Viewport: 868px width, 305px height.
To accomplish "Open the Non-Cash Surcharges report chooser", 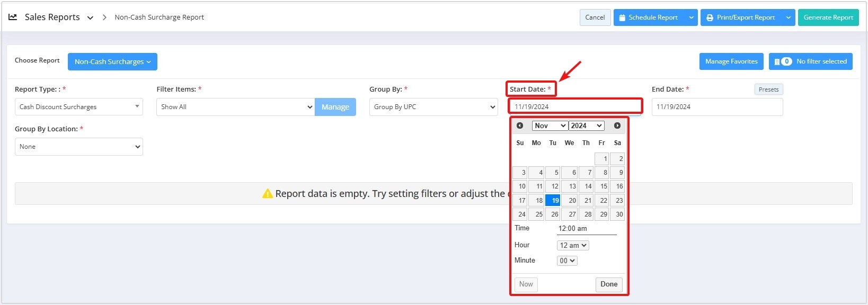I will [112, 61].
